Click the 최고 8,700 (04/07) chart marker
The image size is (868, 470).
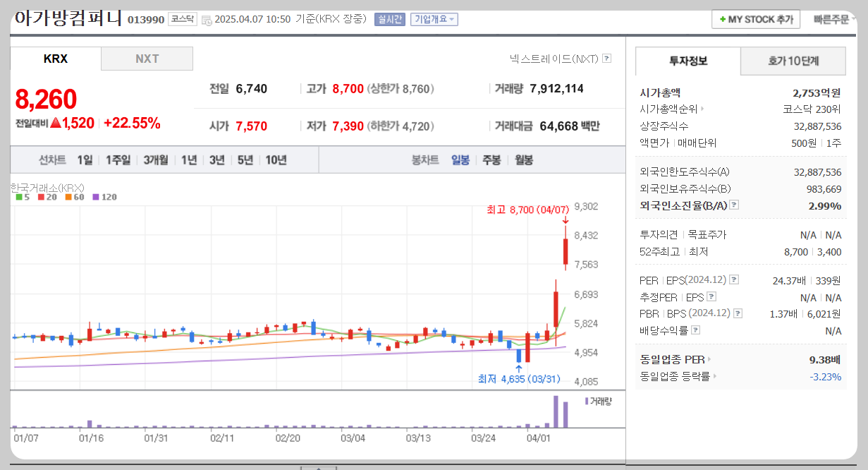click(528, 210)
